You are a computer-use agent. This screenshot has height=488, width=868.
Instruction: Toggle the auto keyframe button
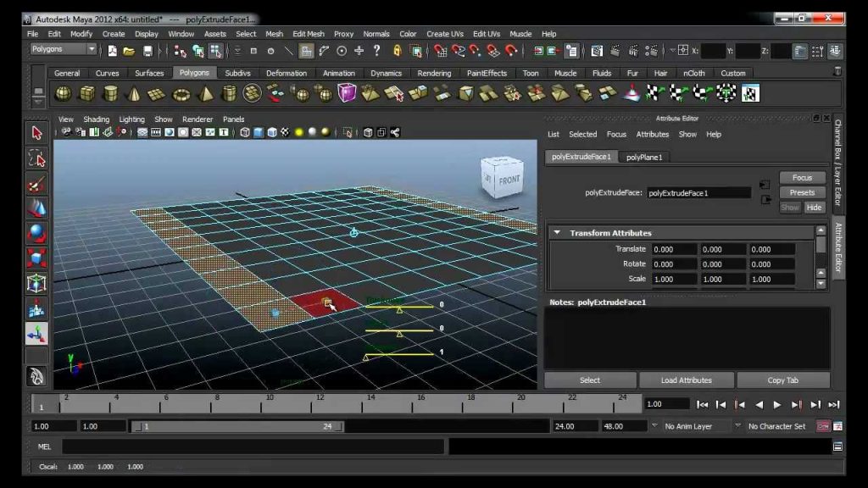[823, 426]
